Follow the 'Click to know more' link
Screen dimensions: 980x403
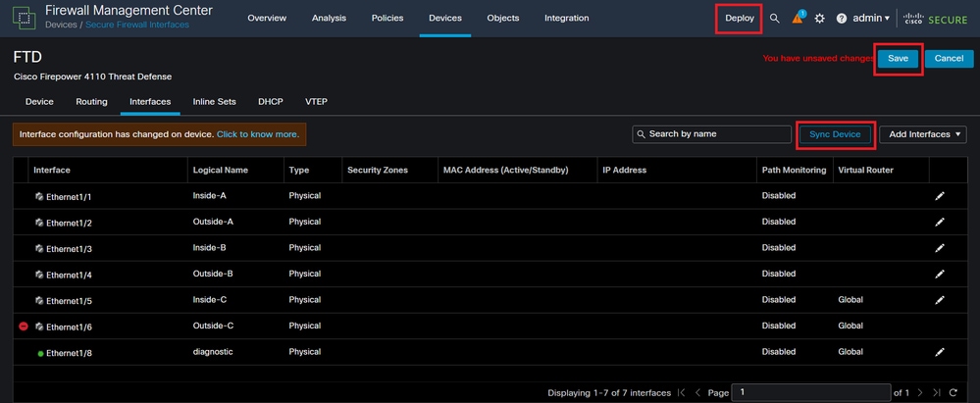point(257,134)
